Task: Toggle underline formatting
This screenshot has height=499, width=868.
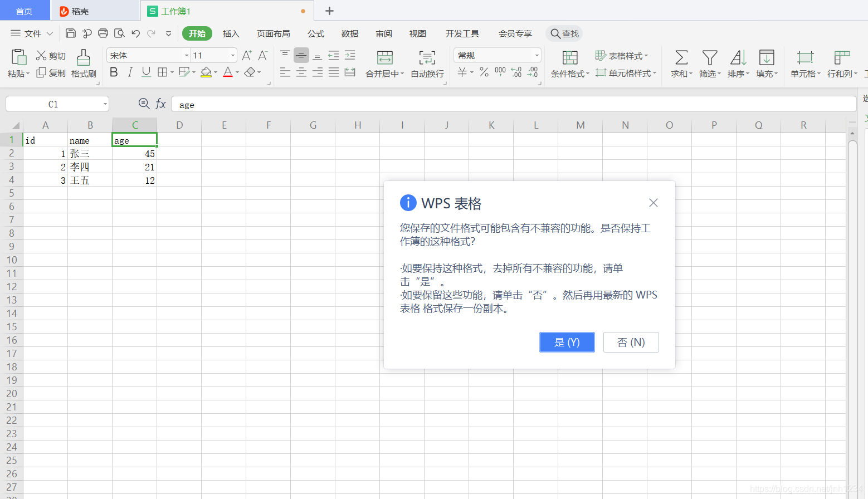Action: pyautogui.click(x=146, y=72)
